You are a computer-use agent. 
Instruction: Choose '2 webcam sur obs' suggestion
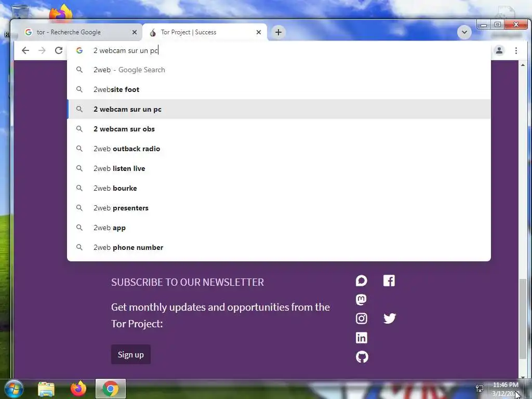point(279,129)
